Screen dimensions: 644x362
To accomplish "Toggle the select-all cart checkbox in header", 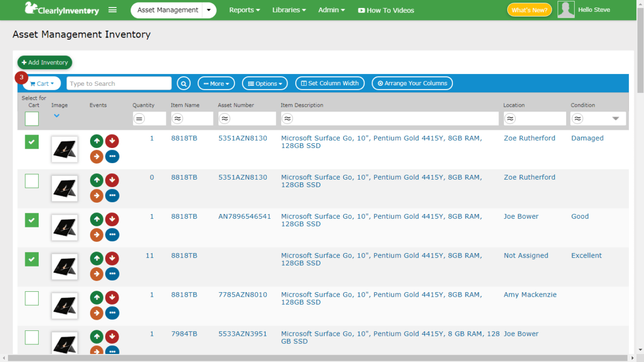I will (32, 119).
